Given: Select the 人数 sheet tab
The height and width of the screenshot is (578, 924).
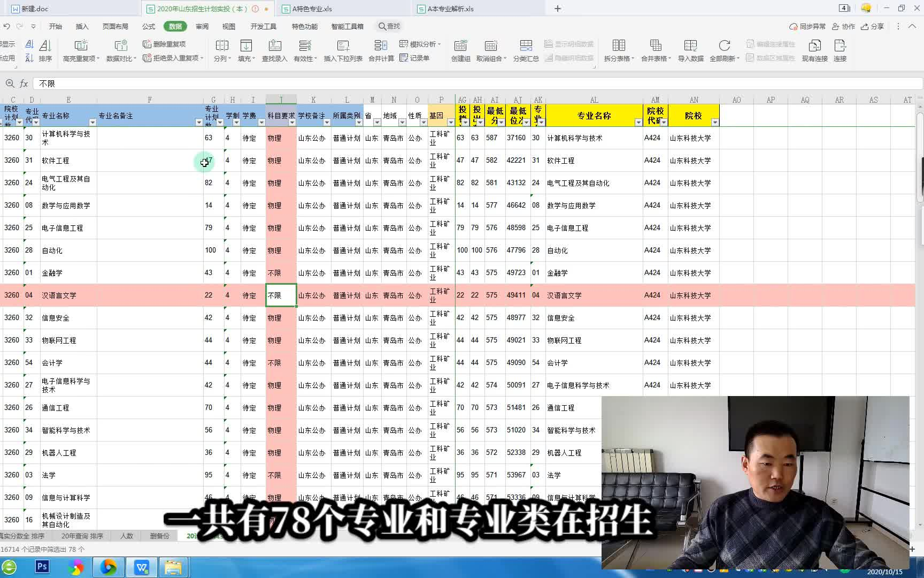Looking at the screenshot, I should [127, 536].
